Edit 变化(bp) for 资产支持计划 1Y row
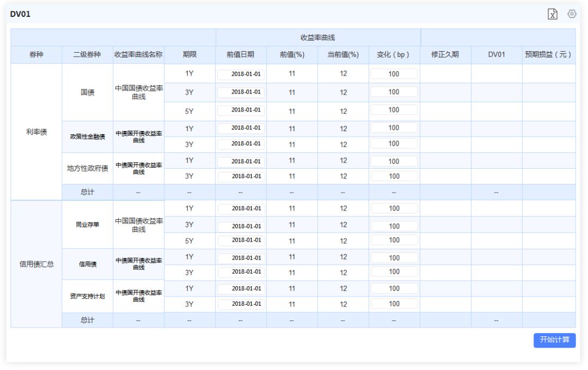This screenshot has width=588, height=370. 394,288
